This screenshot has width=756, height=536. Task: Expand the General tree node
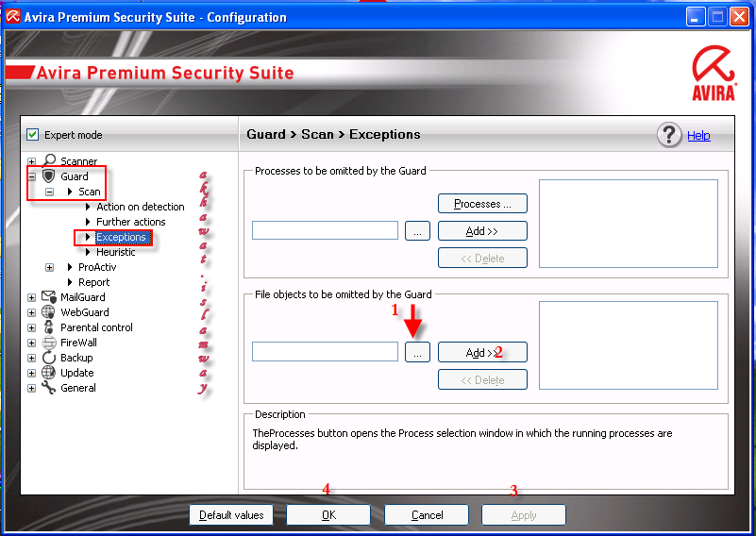click(x=31, y=388)
